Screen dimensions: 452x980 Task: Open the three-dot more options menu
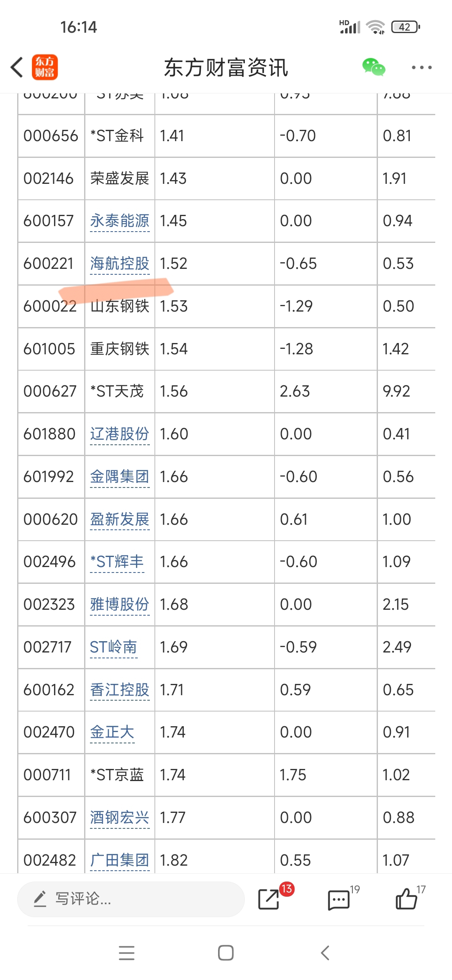421,67
